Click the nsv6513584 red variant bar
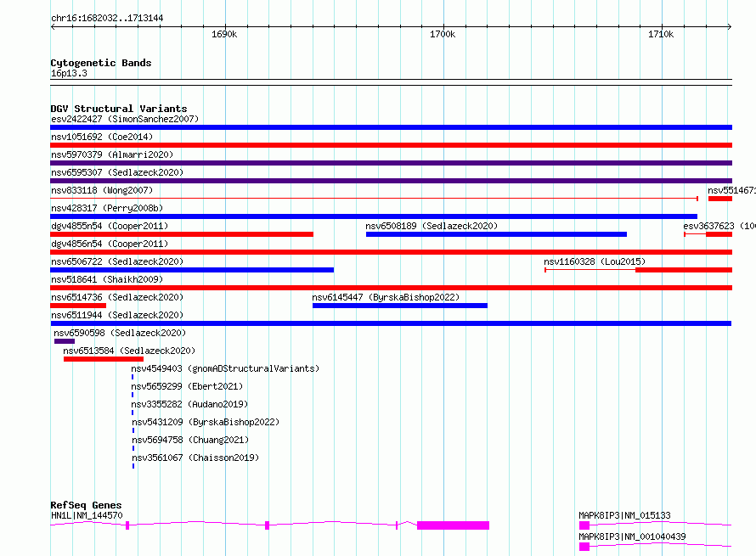Screen dimensions: 756x556 click(104, 359)
